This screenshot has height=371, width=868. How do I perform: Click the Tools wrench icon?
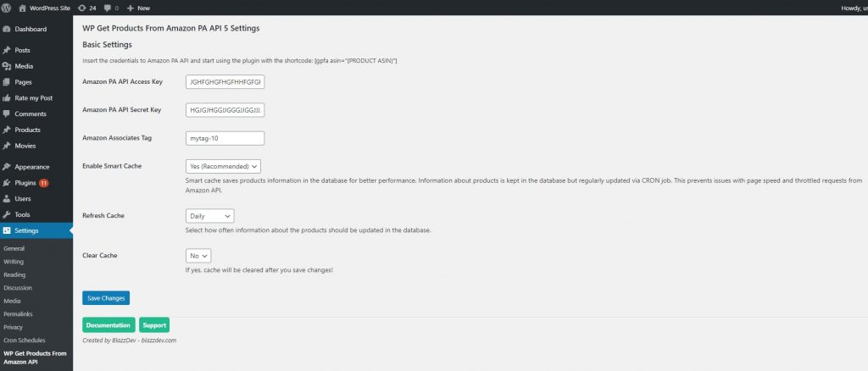(7, 214)
